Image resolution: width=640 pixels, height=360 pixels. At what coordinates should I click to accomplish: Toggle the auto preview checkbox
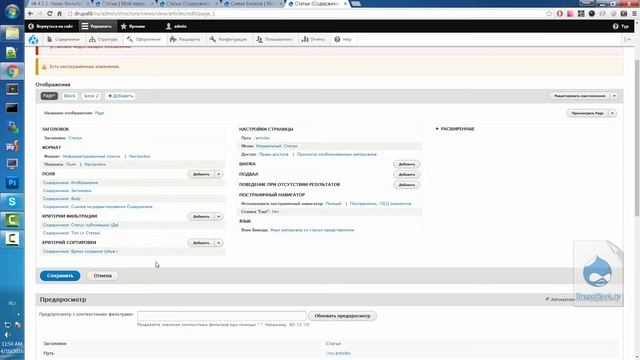547,299
